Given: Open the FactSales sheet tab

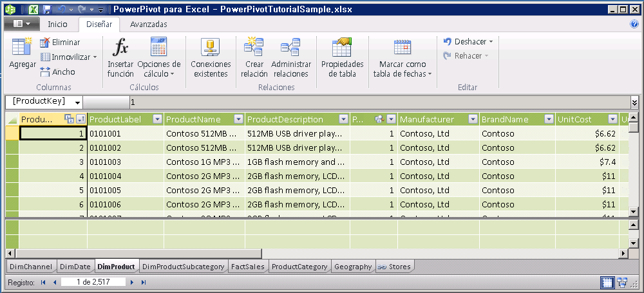Looking at the screenshot, I should pos(248,267).
